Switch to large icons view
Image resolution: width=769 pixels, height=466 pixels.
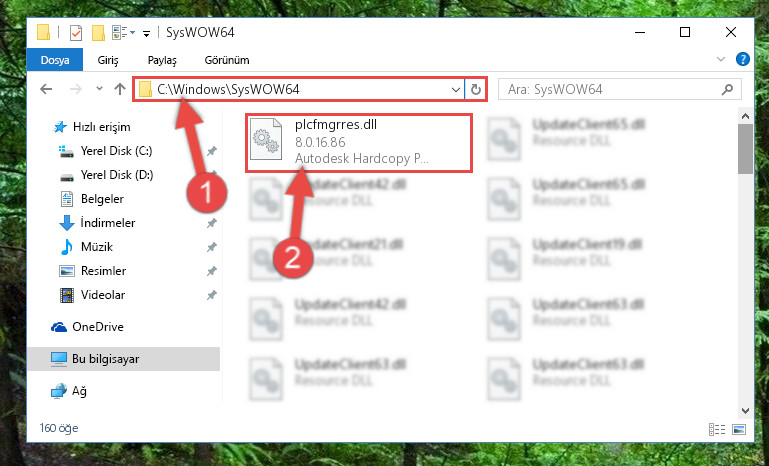tap(739, 430)
